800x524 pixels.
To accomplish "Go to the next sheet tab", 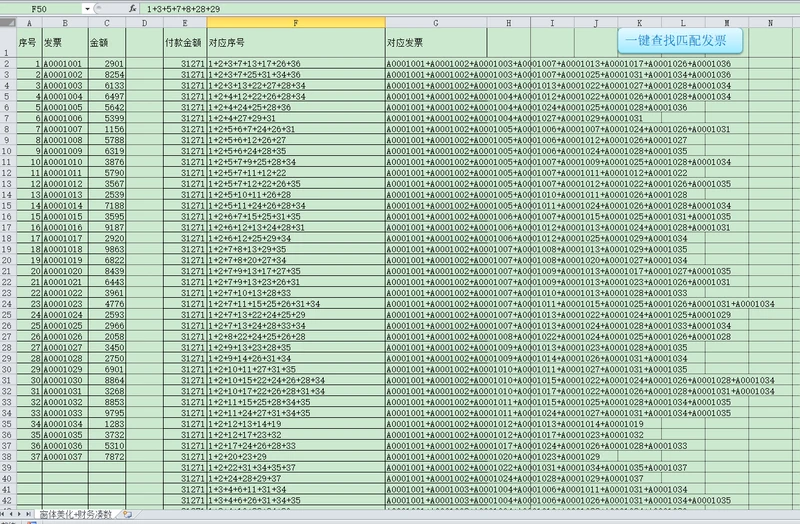I will [x=19, y=514].
